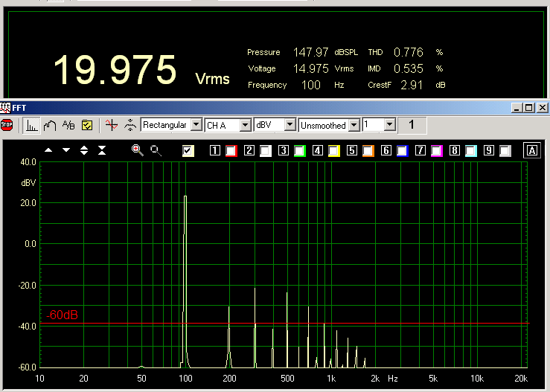Select the bar spectrum display icon

[31, 125]
